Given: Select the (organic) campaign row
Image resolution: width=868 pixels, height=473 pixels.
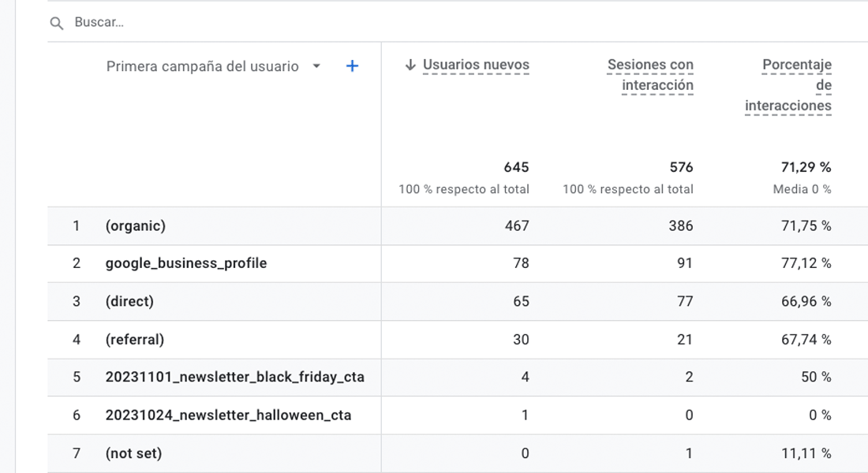Looking at the screenshot, I should click(136, 226).
